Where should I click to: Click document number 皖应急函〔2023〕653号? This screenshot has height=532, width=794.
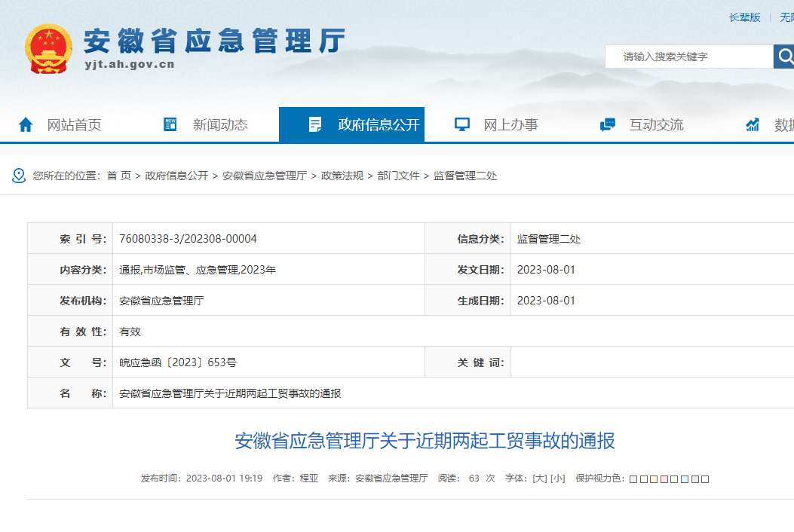(x=178, y=362)
